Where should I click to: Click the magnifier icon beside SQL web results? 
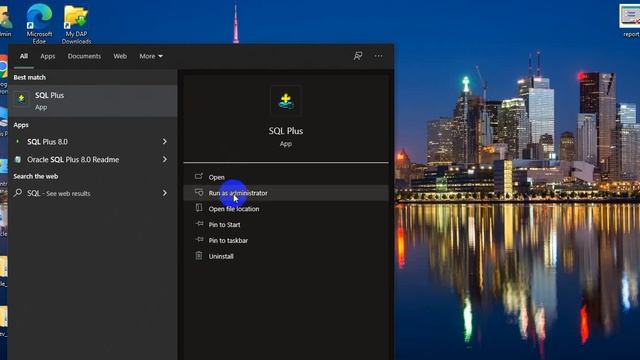pyautogui.click(x=18, y=193)
